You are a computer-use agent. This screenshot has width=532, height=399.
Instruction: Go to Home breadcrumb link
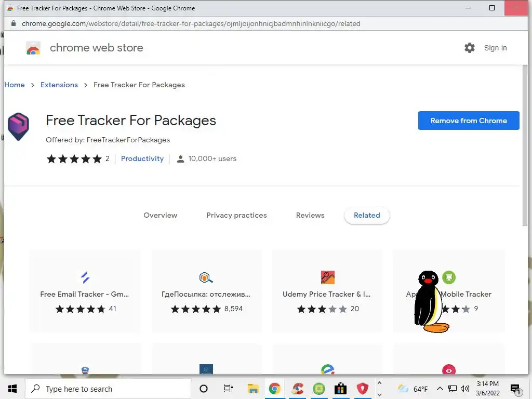click(x=15, y=85)
